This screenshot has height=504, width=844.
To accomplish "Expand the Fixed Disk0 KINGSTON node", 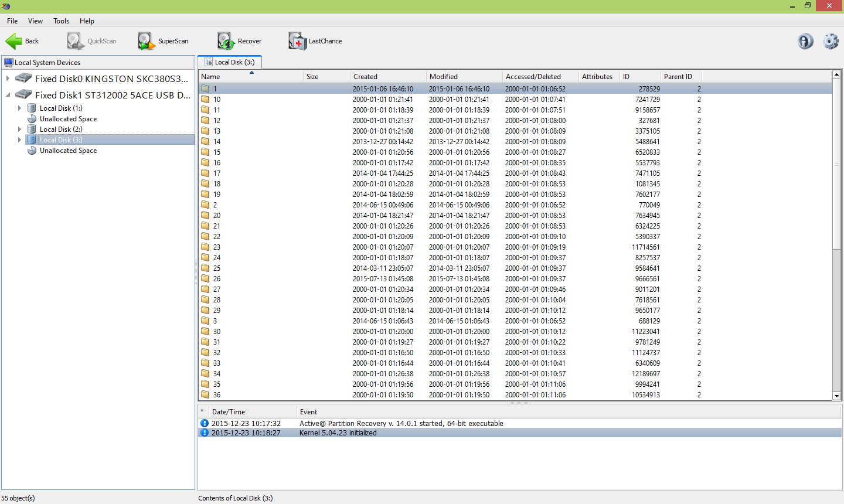I will coord(8,79).
